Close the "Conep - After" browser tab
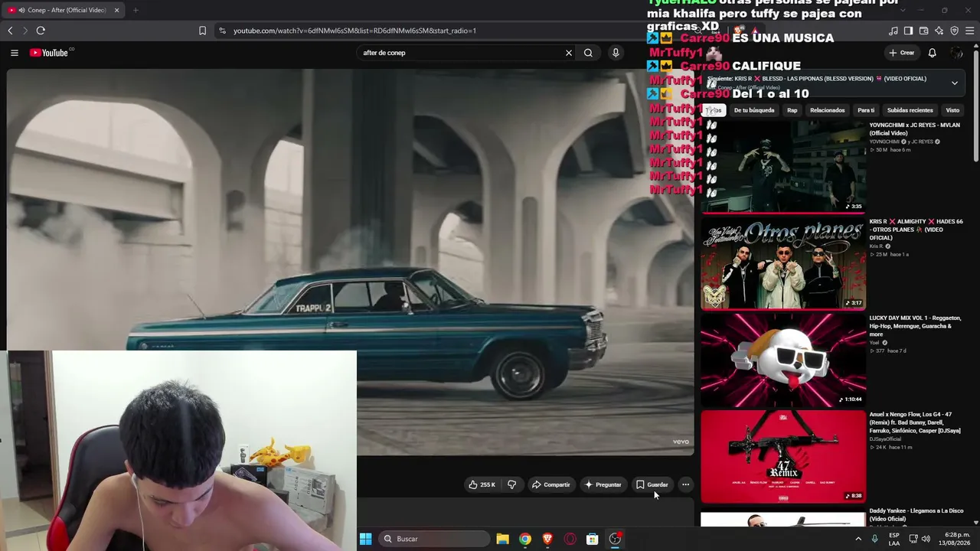Viewport: 980px width, 551px height. (117, 10)
